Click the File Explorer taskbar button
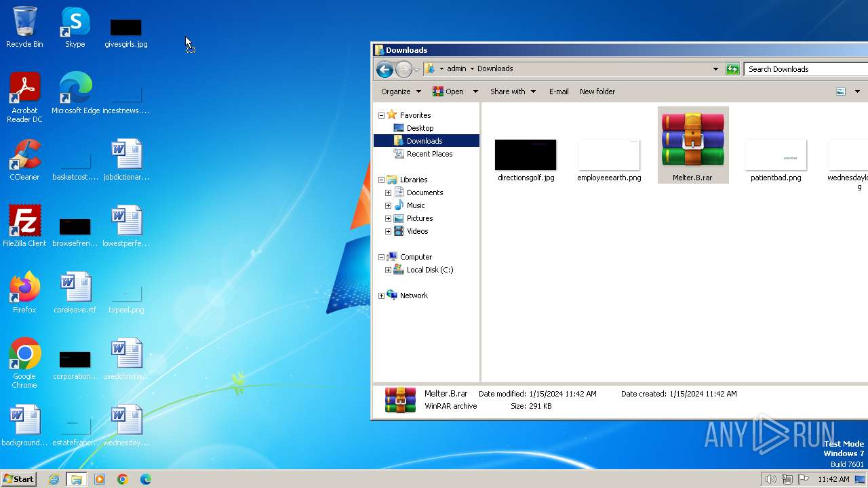 point(77,479)
